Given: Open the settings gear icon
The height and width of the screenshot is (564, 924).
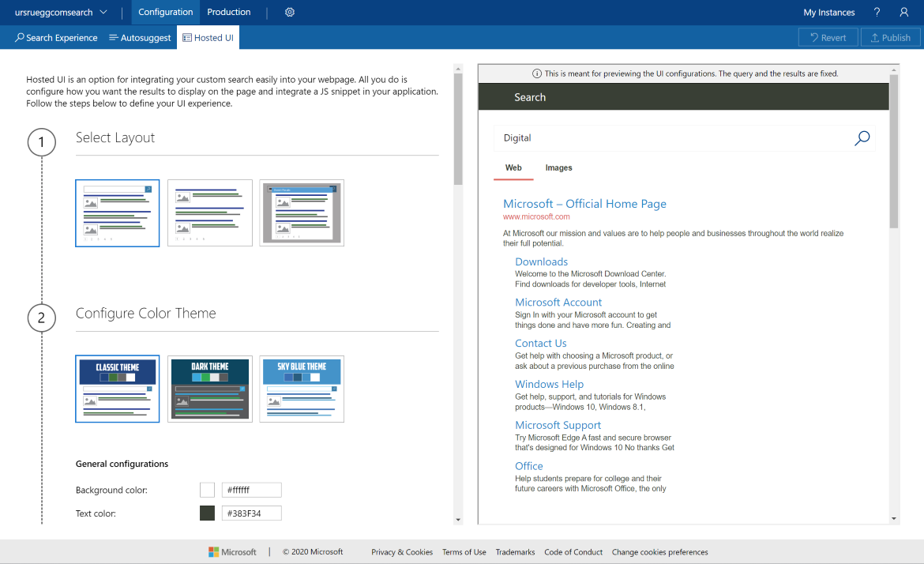Looking at the screenshot, I should (289, 12).
